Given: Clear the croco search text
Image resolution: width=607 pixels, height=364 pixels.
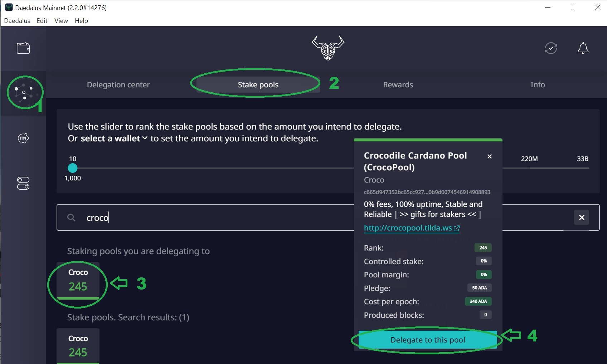Looking at the screenshot, I should tap(582, 217).
